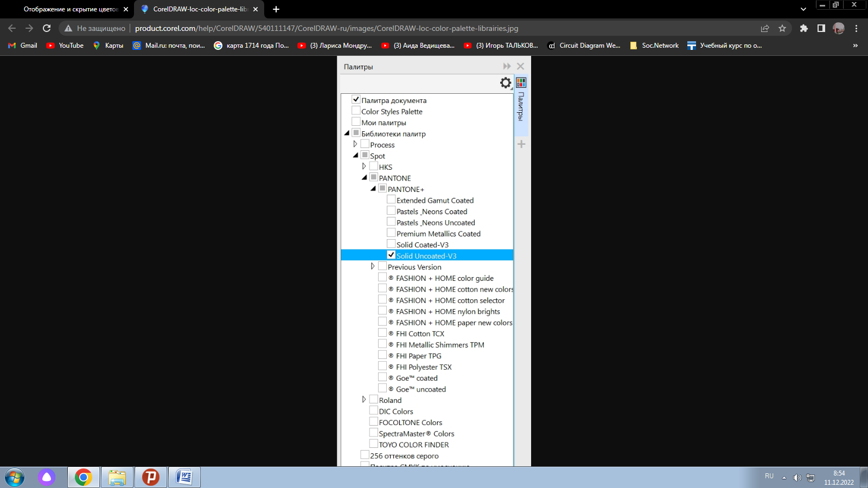Check DIC Colors checkbox
Image resolution: width=868 pixels, height=488 pixels.
click(374, 410)
